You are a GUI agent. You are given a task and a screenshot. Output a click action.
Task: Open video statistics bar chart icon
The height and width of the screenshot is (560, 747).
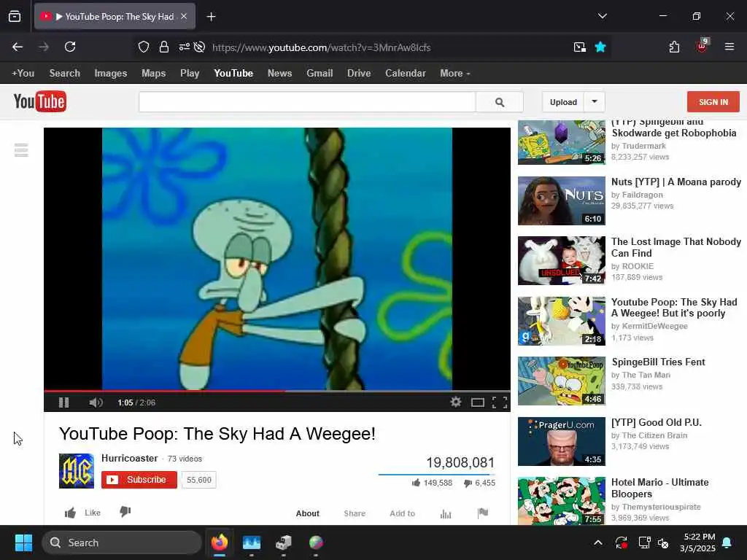pyautogui.click(x=446, y=513)
